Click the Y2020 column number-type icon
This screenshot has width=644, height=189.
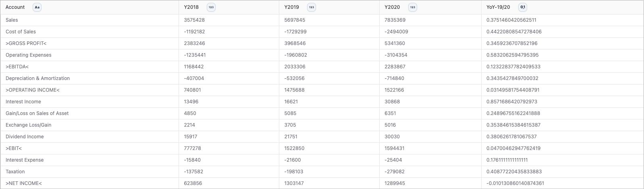[x=412, y=7]
